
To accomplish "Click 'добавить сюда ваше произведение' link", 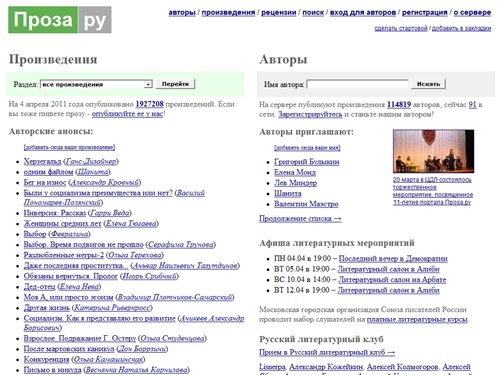I will coord(69,147).
